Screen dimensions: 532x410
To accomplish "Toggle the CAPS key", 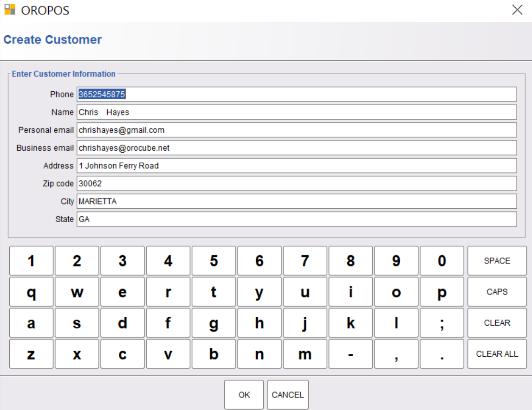I will [497, 292].
